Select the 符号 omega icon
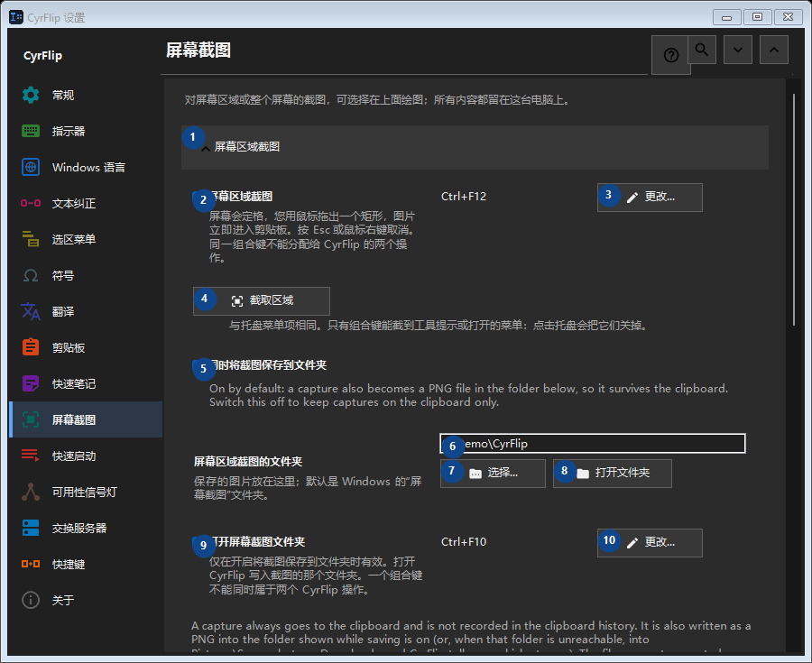Viewport: 812px width, 663px height. pyautogui.click(x=31, y=275)
